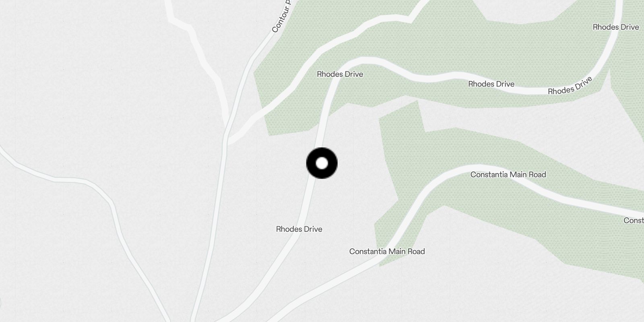This screenshot has width=644, height=322.
Task: Click the lower Constantia Main Road label
Action: click(x=387, y=251)
